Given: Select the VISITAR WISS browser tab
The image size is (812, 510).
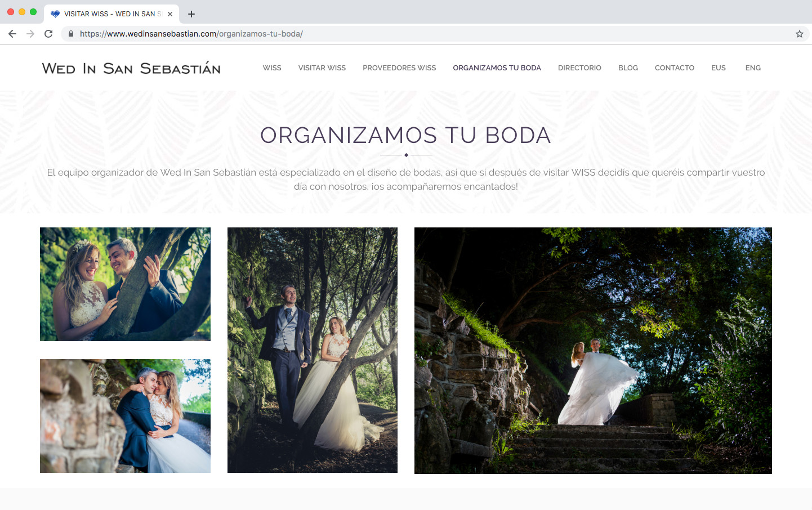Looking at the screenshot, I should [x=111, y=14].
